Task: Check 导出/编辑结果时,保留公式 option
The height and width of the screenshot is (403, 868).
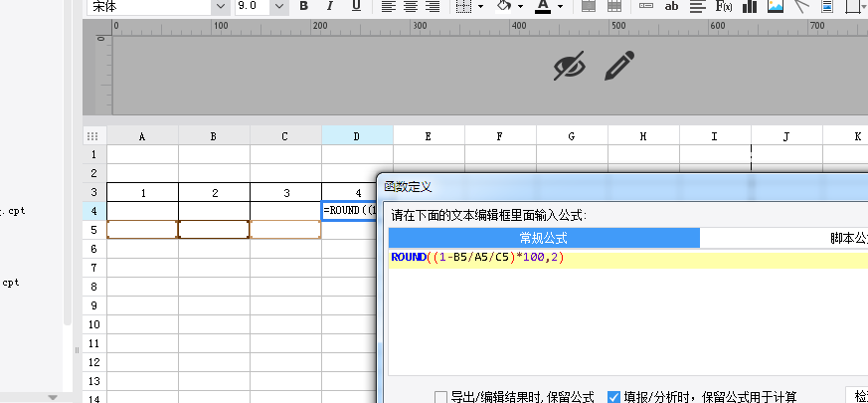Action: pyautogui.click(x=440, y=397)
